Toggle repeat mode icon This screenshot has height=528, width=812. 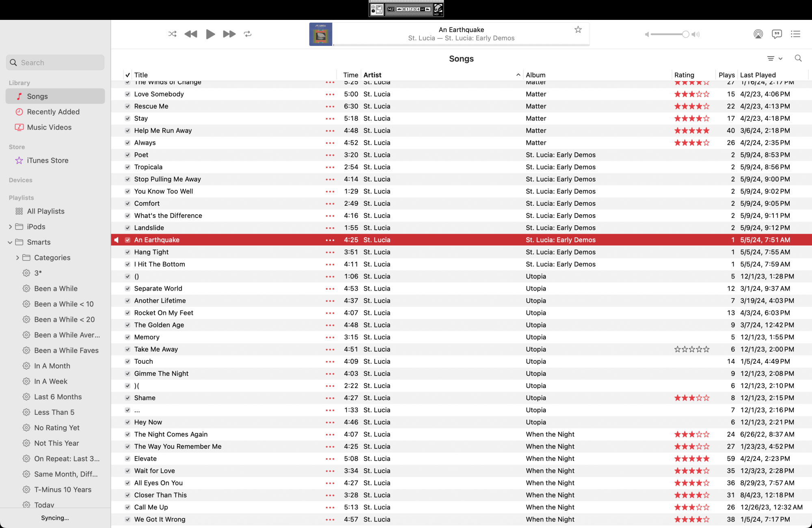click(248, 34)
